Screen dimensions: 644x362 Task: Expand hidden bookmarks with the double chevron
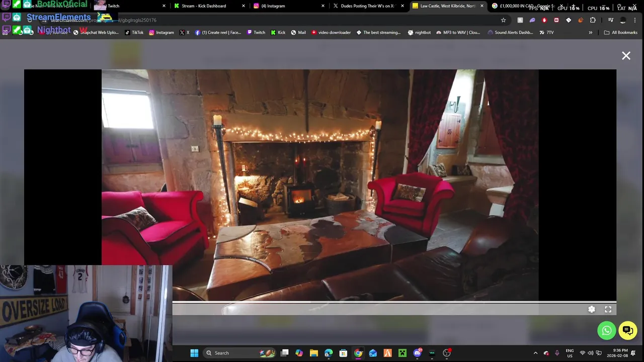point(591,33)
